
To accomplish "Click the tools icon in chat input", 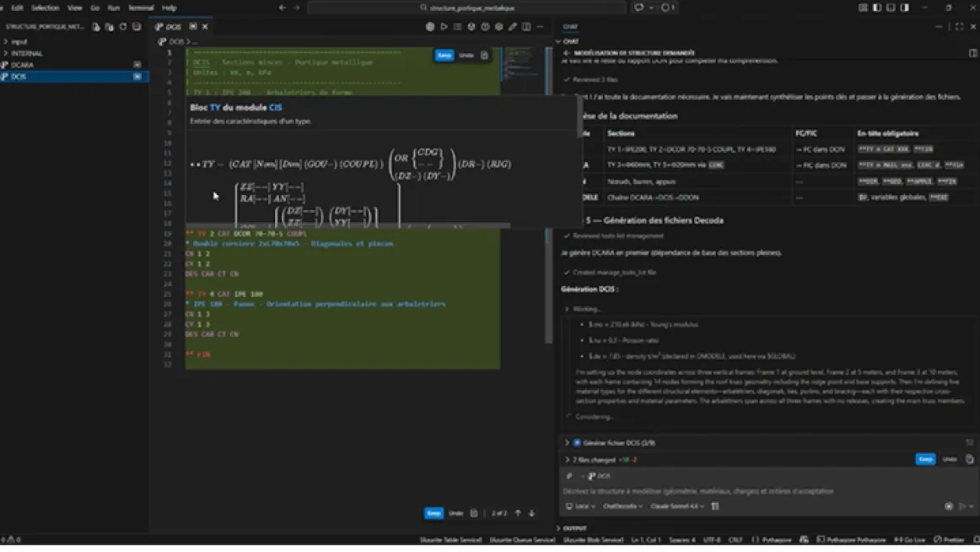I will [715, 506].
